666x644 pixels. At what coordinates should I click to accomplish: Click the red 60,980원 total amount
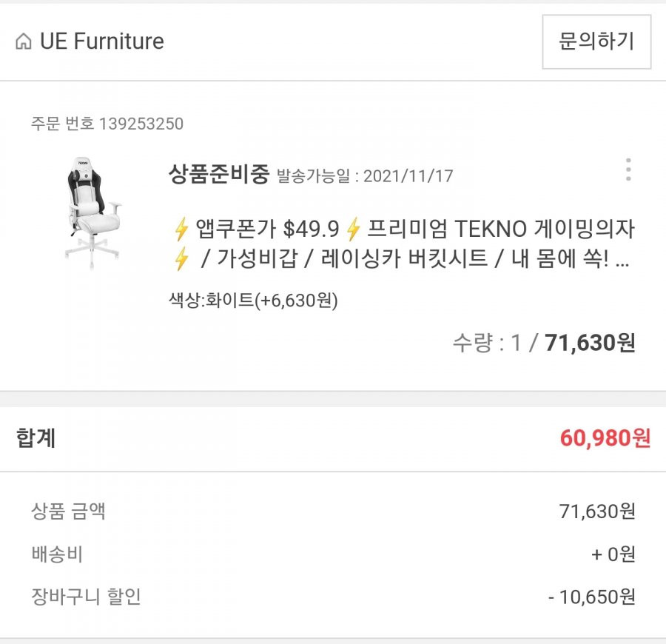pyautogui.click(x=605, y=438)
